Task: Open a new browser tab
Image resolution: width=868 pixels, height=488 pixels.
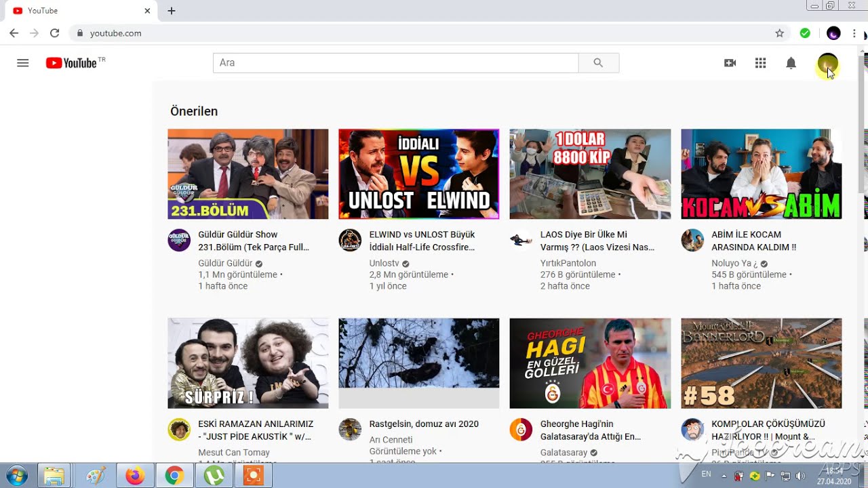Action: tap(172, 11)
